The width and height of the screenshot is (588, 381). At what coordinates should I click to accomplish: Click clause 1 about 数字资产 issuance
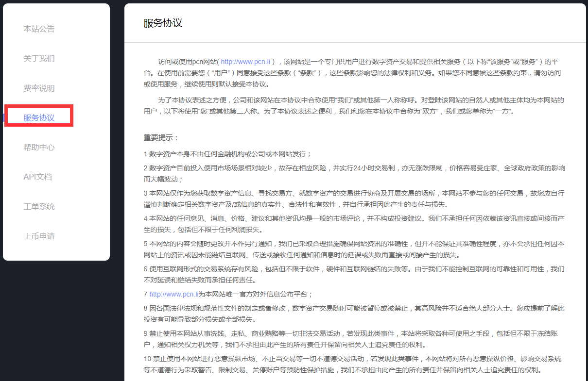pos(227,154)
